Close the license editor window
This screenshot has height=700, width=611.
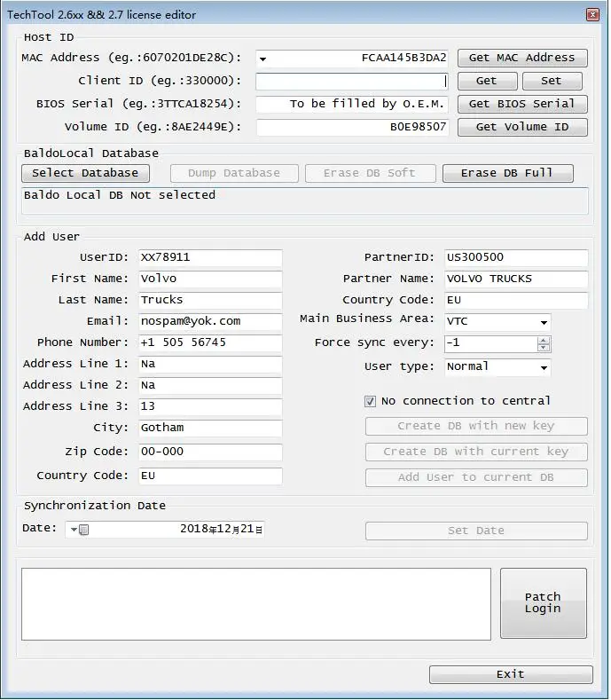pyautogui.click(x=592, y=15)
